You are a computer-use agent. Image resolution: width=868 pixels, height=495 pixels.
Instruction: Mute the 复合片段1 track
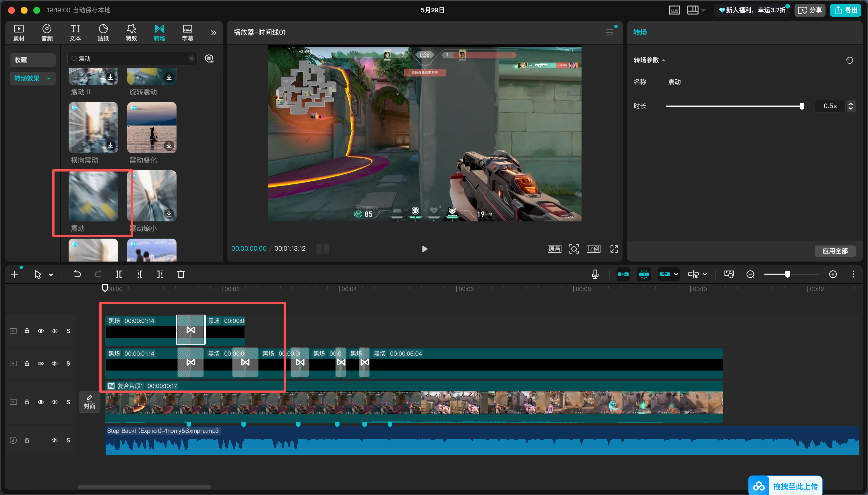pyautogui.click(x=55, y=402)
